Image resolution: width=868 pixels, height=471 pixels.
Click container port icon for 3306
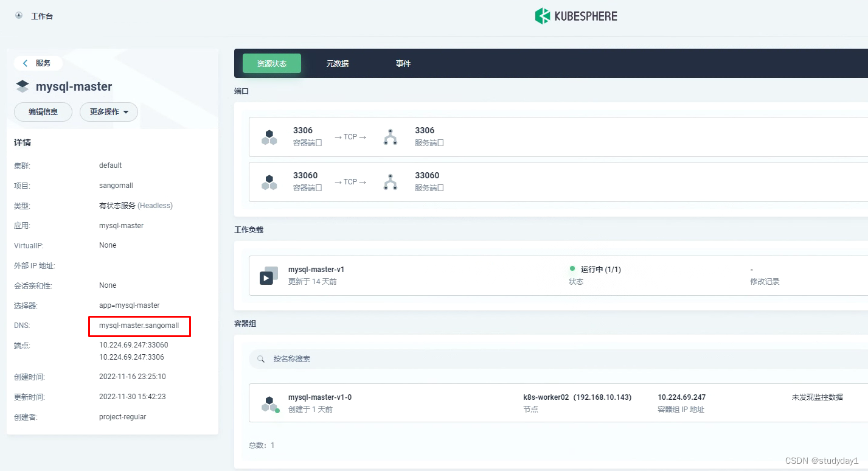tap(269, 137)
